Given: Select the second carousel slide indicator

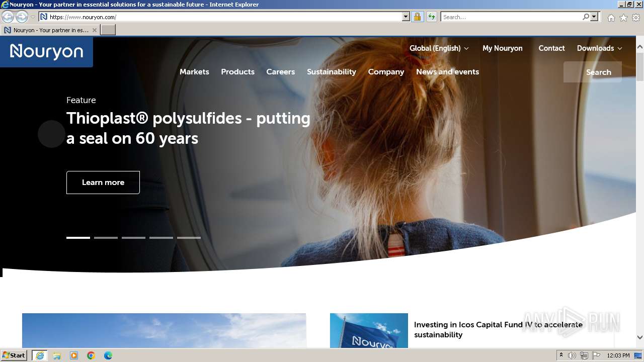Looking at the screenshot, I should click(106, 238).
